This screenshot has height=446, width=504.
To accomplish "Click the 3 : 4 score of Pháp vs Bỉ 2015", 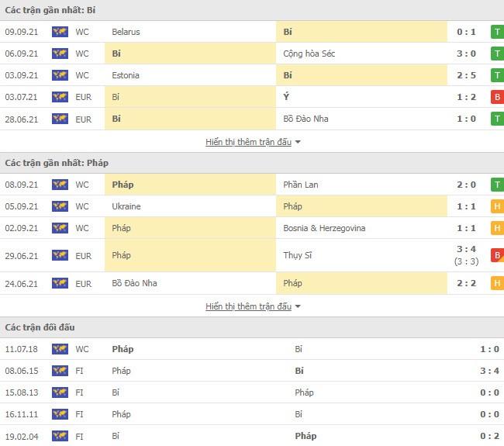I will pos(489,371).
